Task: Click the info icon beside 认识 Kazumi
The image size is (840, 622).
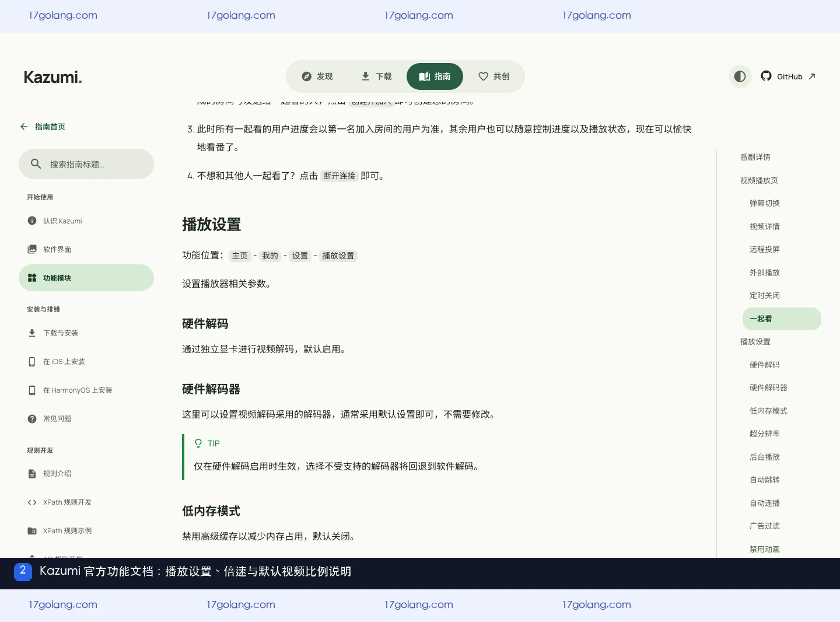Action: [32, 221]
